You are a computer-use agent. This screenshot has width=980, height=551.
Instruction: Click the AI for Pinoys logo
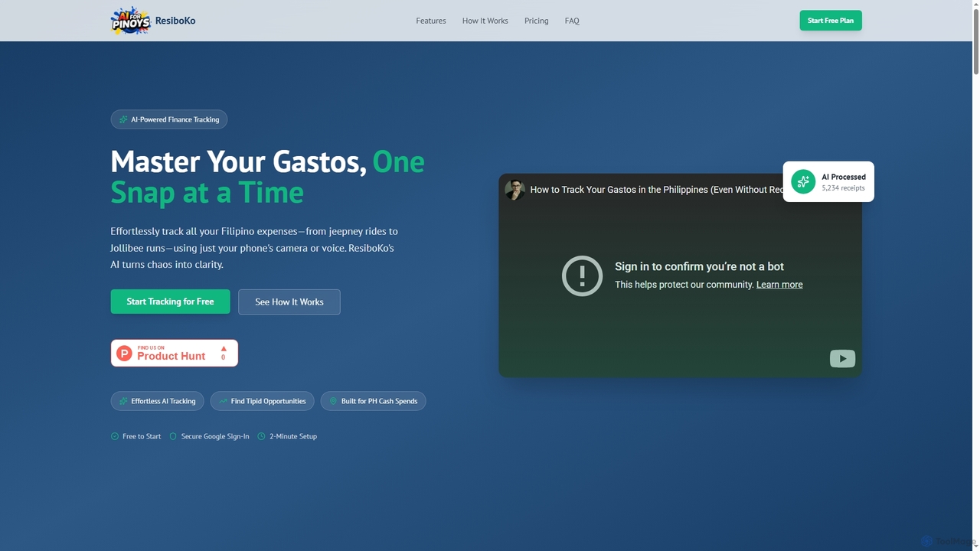pyautogui.click(x=130, y=21)
